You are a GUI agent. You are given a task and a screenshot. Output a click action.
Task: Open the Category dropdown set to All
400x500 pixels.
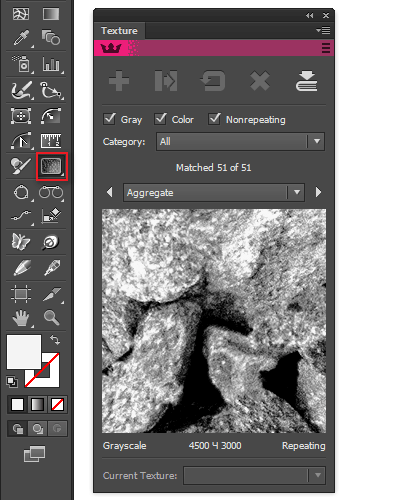click(x=240, y=142)
